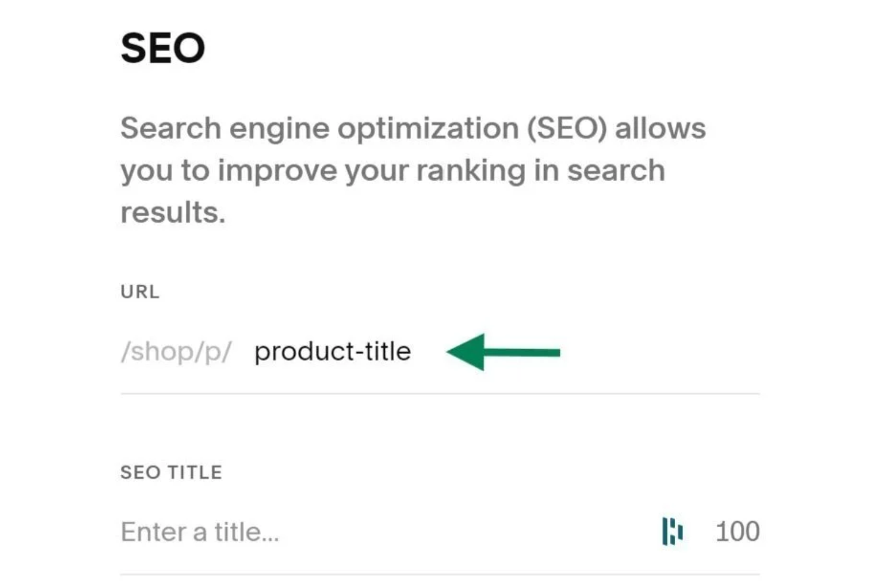Select the /shop/p/ URL prefix text
This screenshot has height=588, width=882.
coord(176,351)
